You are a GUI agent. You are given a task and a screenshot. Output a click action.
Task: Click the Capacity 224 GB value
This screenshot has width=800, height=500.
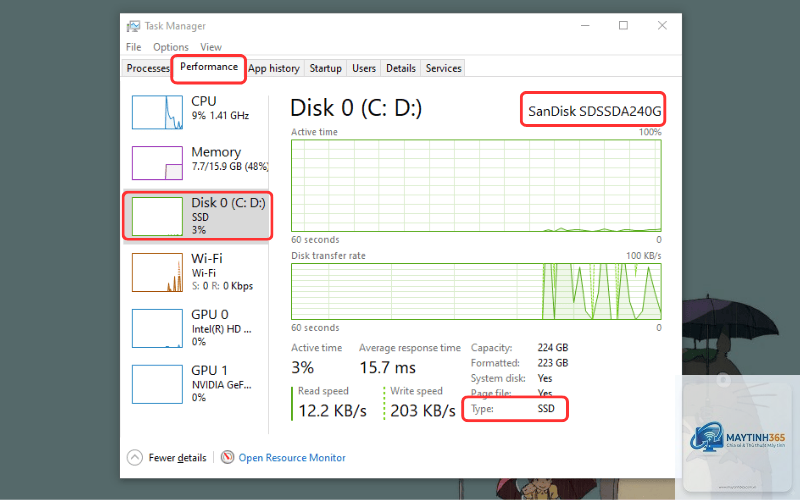[553, 347]
